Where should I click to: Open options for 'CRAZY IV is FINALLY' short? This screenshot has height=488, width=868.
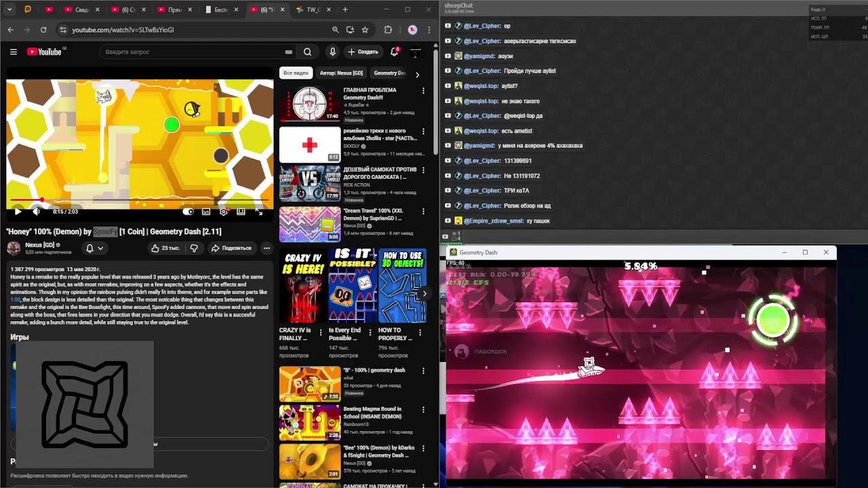pyautogui.click(x=321, y=333)
